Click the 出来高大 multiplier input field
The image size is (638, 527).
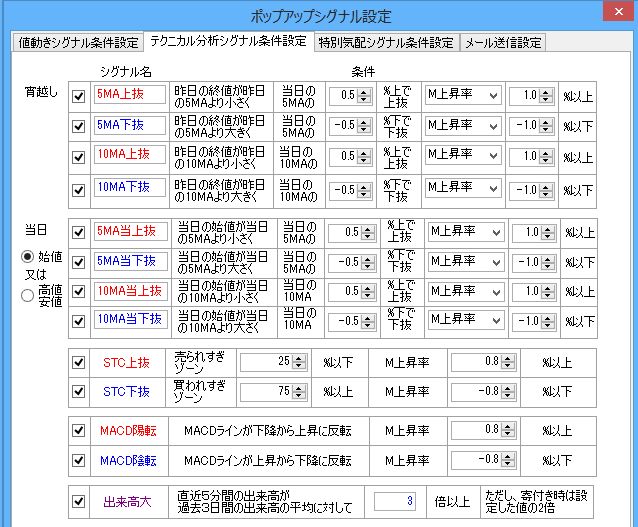point(394,501)
